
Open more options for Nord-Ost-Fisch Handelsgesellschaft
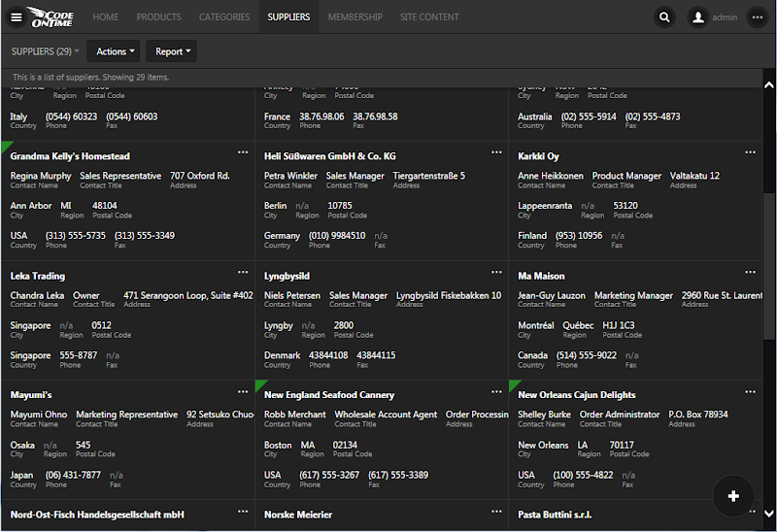(243, 512)
